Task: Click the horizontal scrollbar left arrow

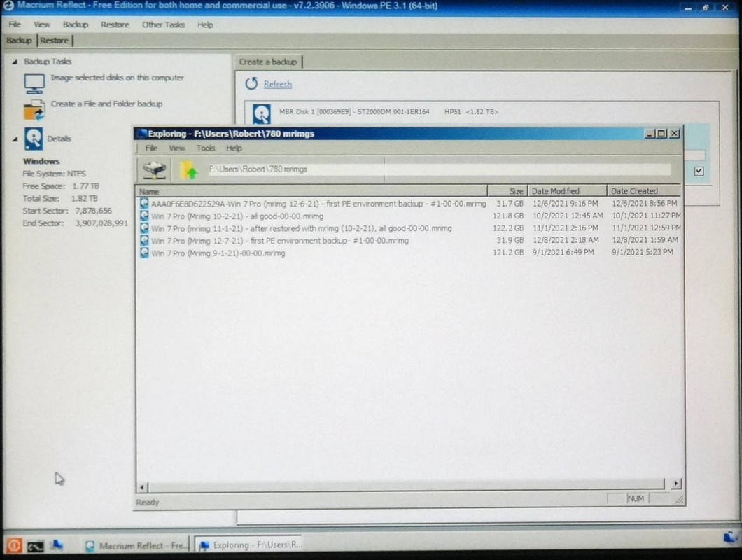Action: click(142, 486)
